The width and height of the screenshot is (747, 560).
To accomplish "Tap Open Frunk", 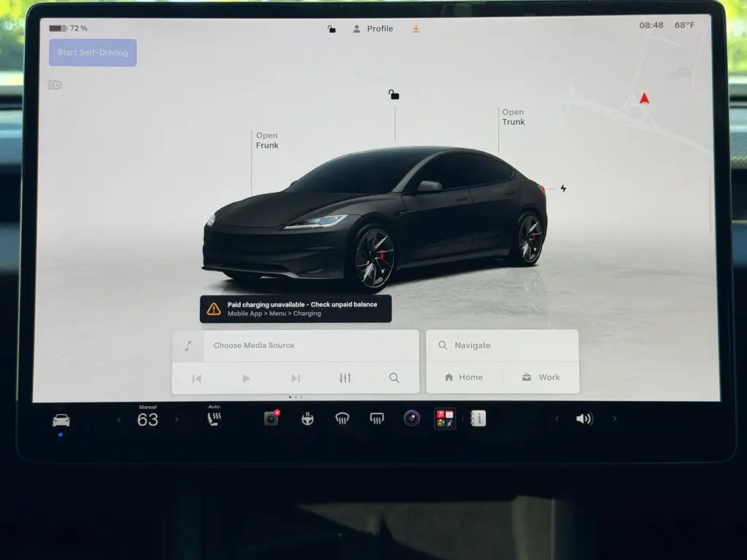I will tap(267, 141).
